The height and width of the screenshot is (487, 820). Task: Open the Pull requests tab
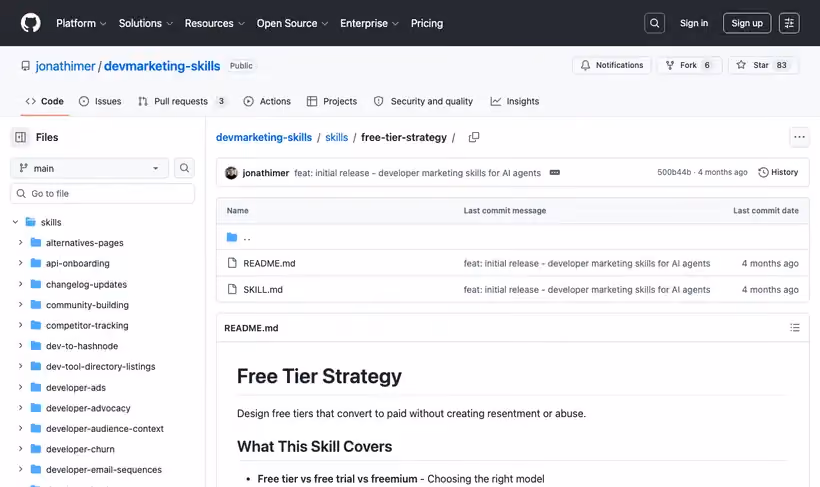point(182,101)
